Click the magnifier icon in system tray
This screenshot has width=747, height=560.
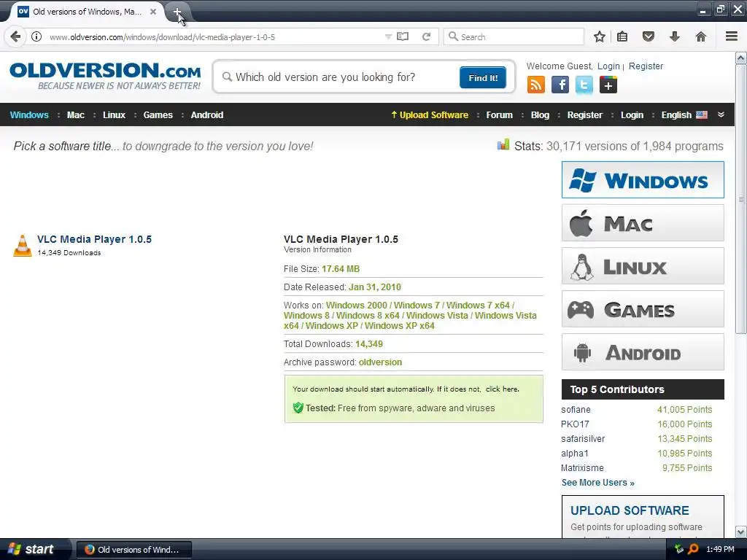tap(693, 549)
